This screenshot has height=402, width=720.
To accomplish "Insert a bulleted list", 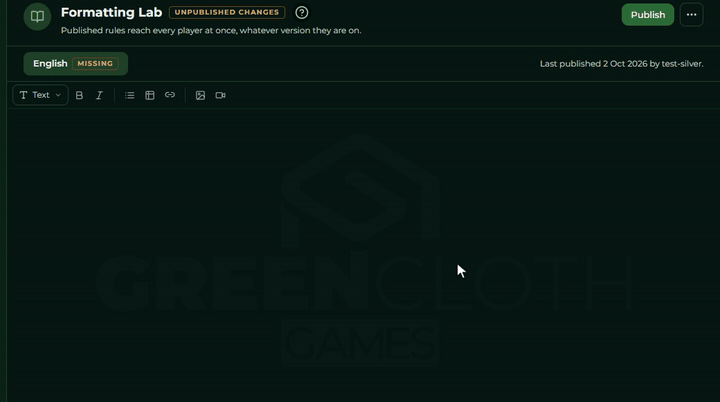I will [x=129, y=95].
